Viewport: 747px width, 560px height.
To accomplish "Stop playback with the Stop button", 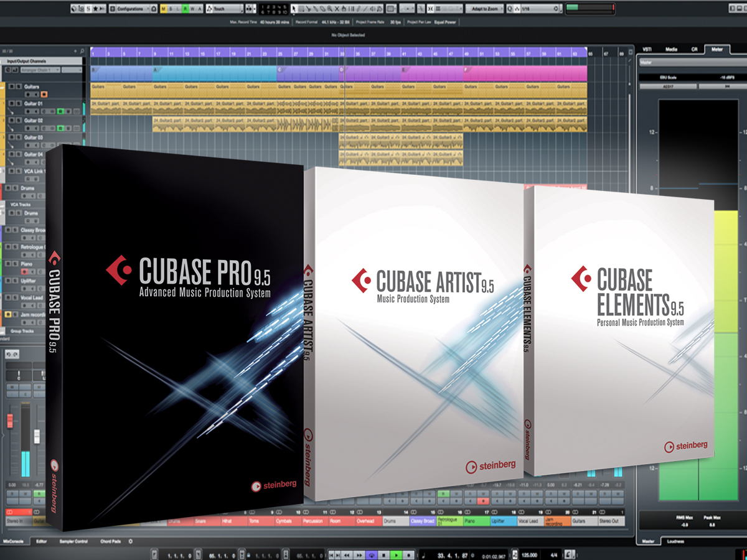I will 383,555.
